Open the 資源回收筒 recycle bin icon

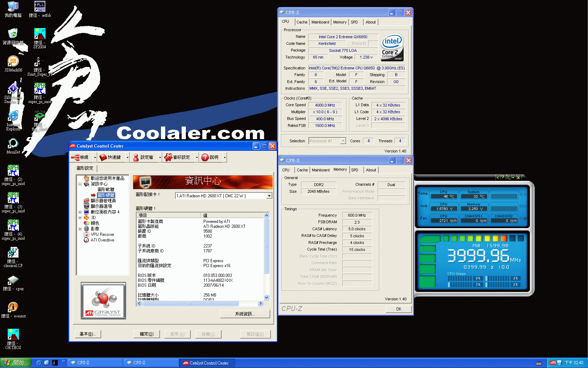click(x=13, y=36)
